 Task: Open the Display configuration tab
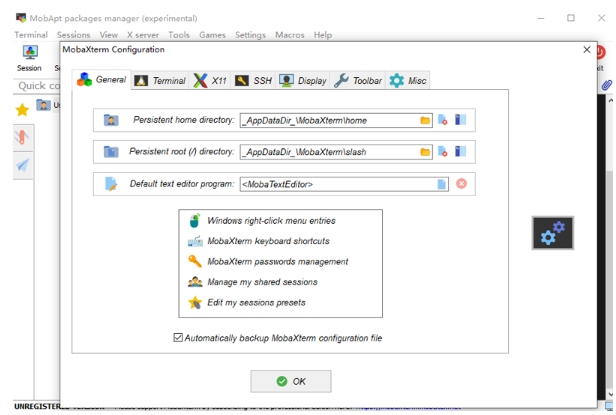(x=303, y=81)
